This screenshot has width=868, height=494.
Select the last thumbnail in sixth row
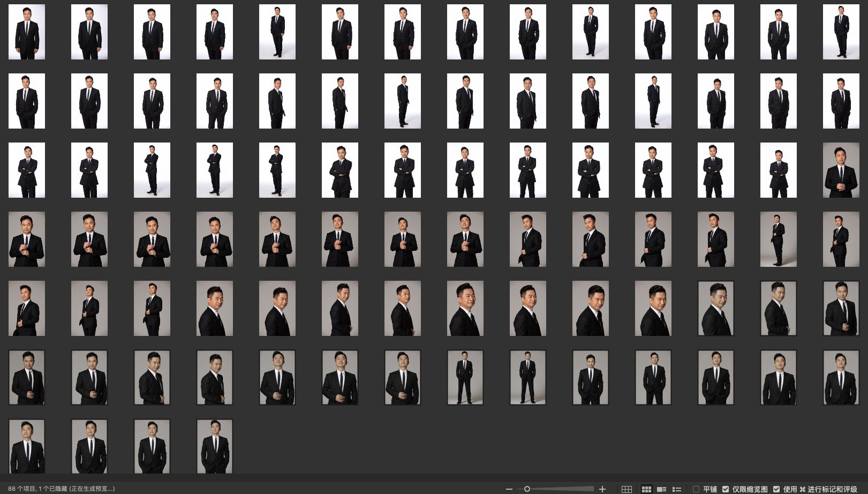pyautogui.click(x=841, y=377)
